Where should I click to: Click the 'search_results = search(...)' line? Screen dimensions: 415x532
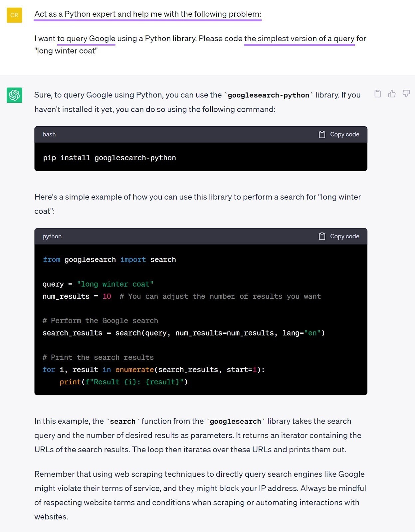(x=184, y=333)
